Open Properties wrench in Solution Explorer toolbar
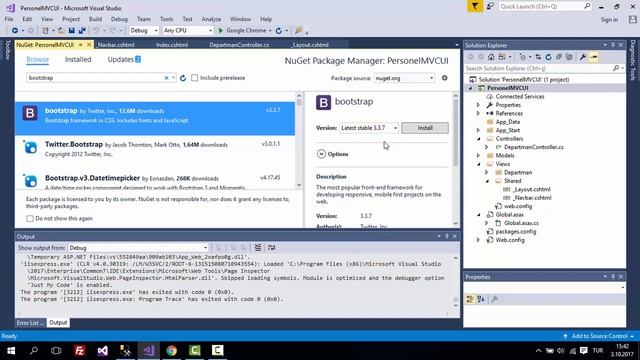This screenshot has height=360, width=640. [x=583, y=57]
